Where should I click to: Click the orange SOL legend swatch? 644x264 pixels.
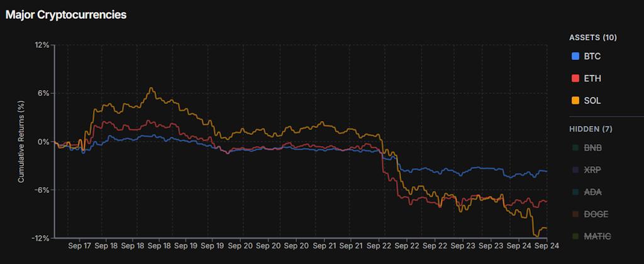575,101
